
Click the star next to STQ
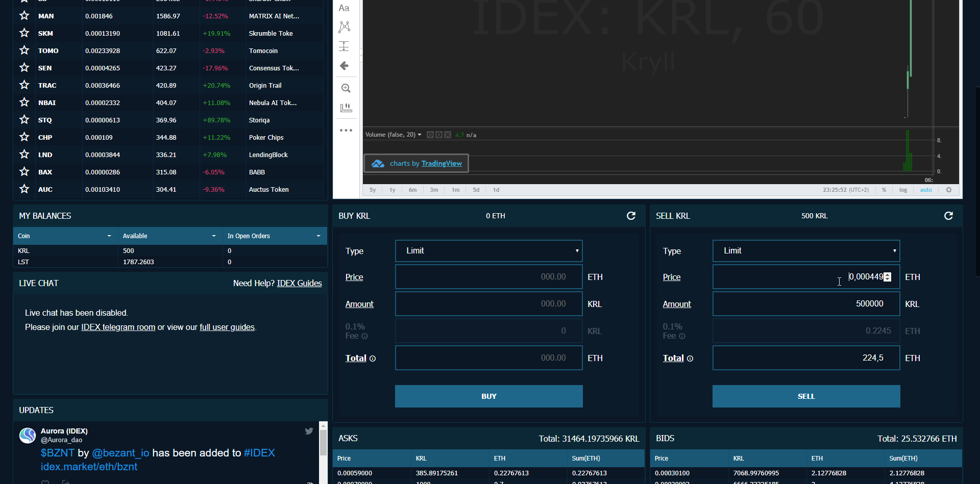(x=24, y=120)
